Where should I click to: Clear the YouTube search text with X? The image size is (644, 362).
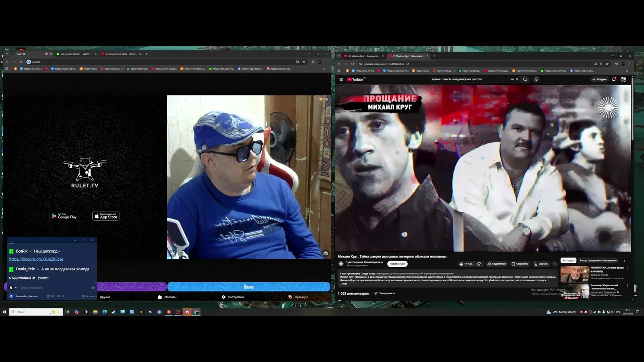(517, 79)
